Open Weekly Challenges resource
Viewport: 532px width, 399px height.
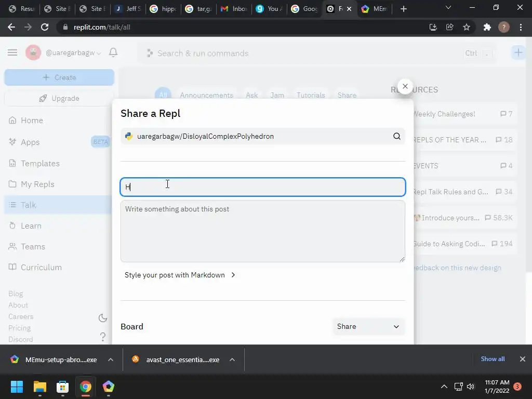pyautogui.click(x=463, y=114)
